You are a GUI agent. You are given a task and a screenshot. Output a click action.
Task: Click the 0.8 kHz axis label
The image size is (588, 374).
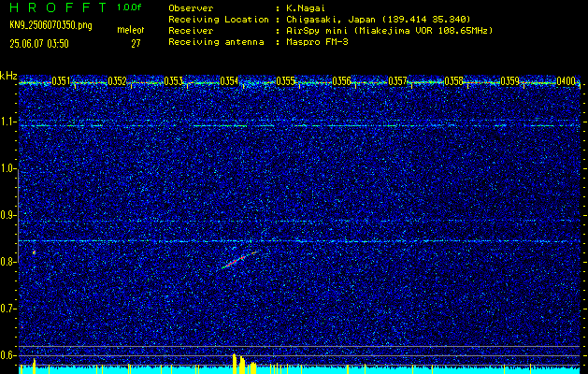click(x=8, y=262)
